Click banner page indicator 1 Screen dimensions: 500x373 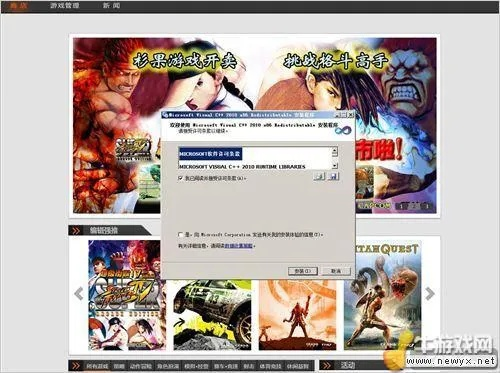tap(402, 206)
